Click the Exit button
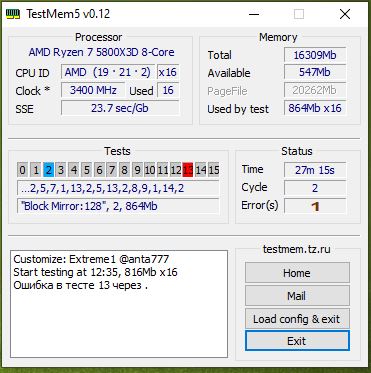The height and width of the screenshot is (373, 371). tap(297, 341)
